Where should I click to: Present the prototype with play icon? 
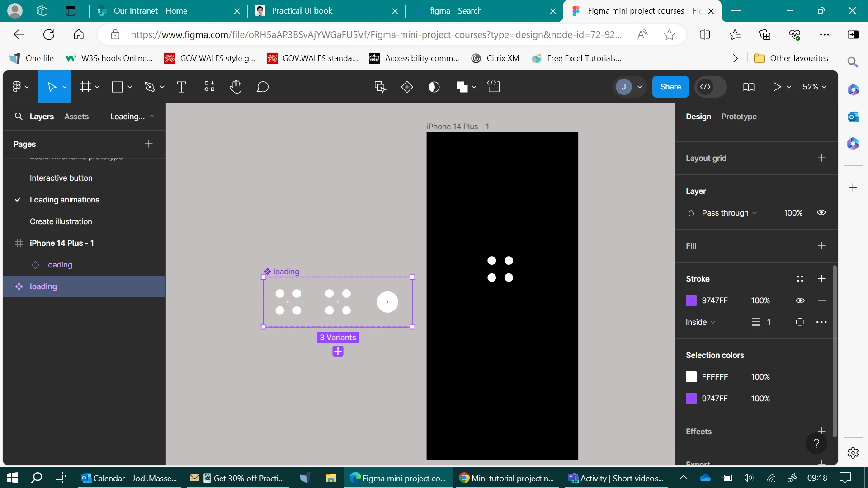click(x=777, y=87)
